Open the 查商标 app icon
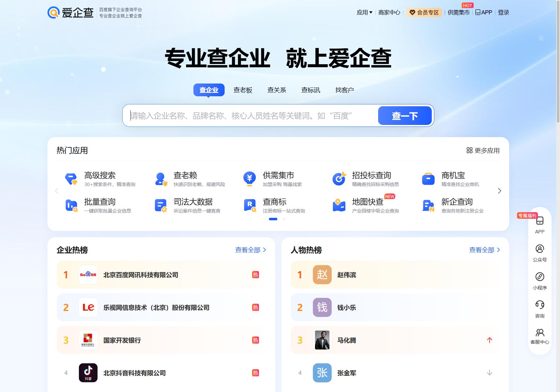560x392 pixels. coord(250,206)
